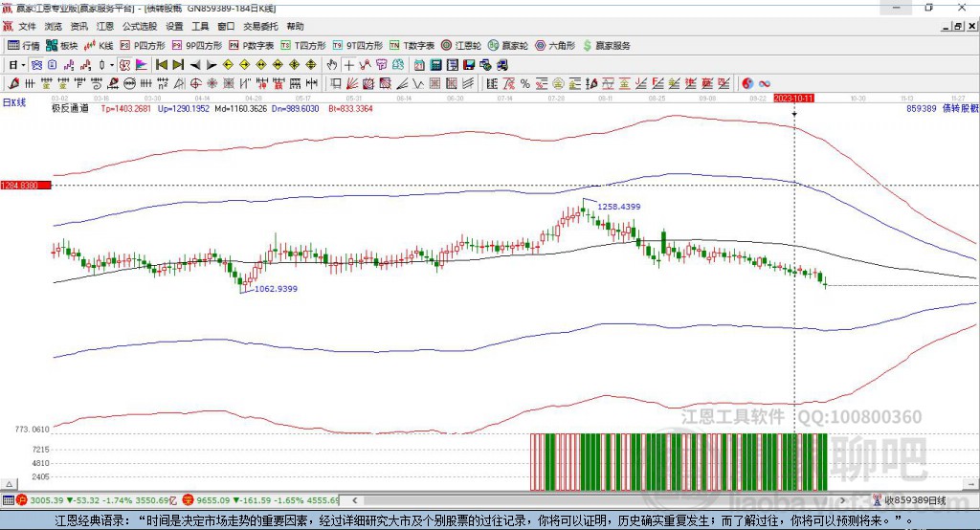Open the 浏览 menu
The width and height of the screenshot is (980, 530).
pos(54,26)
